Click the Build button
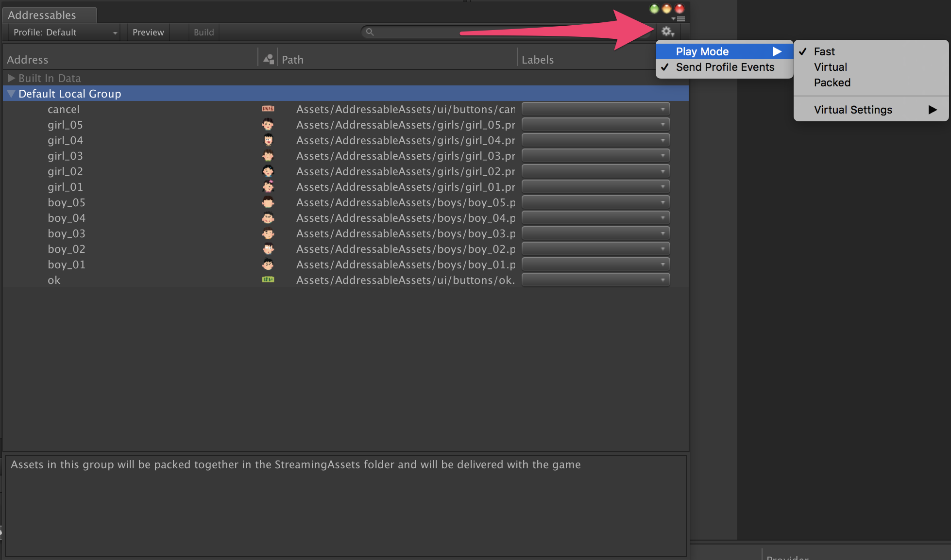Viewport: 951px width, 560px height. [204, 32]
